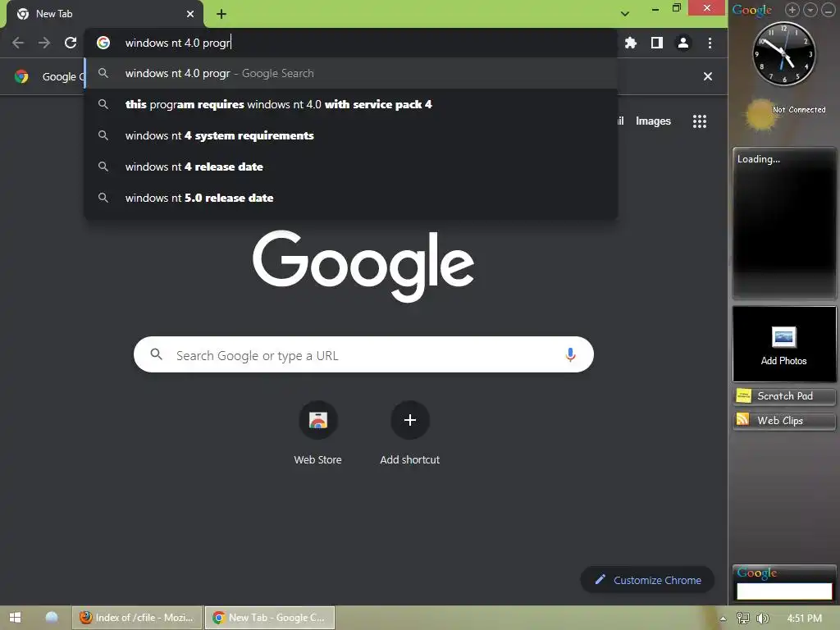The image size is (840, 630).
Task: Click the Google G icon in the address bar
Action: (x=103, y=43)
